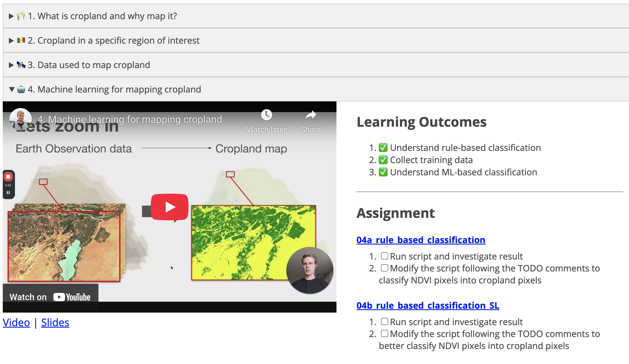This screenshot has width=629, height=364.
Task: Check 04a "Run script and investigate result" box
Action: coord(384,256)
